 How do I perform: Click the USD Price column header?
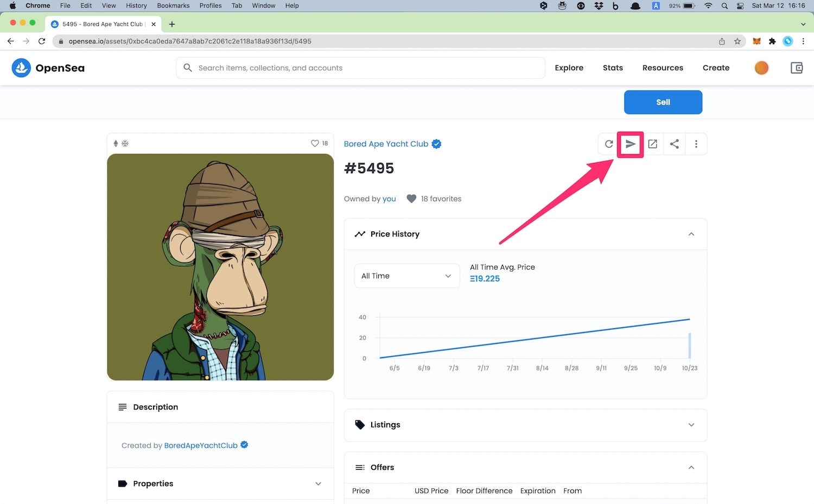(431, 490)
